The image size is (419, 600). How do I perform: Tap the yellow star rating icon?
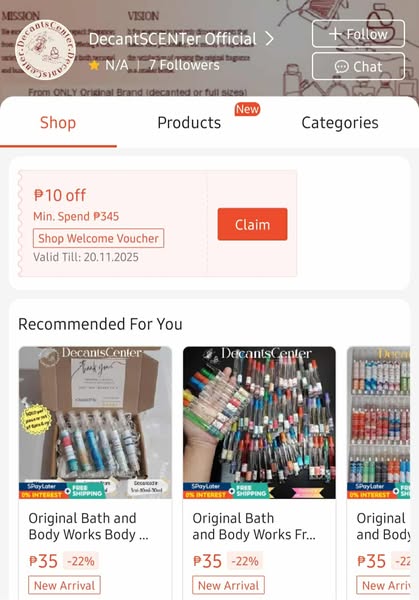pos(94,65)
